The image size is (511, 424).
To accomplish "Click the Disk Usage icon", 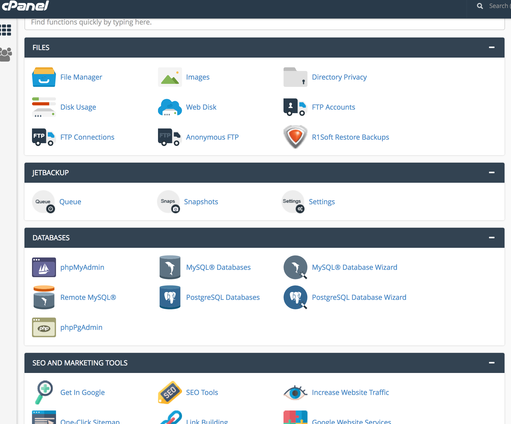I will pos(44,107).
